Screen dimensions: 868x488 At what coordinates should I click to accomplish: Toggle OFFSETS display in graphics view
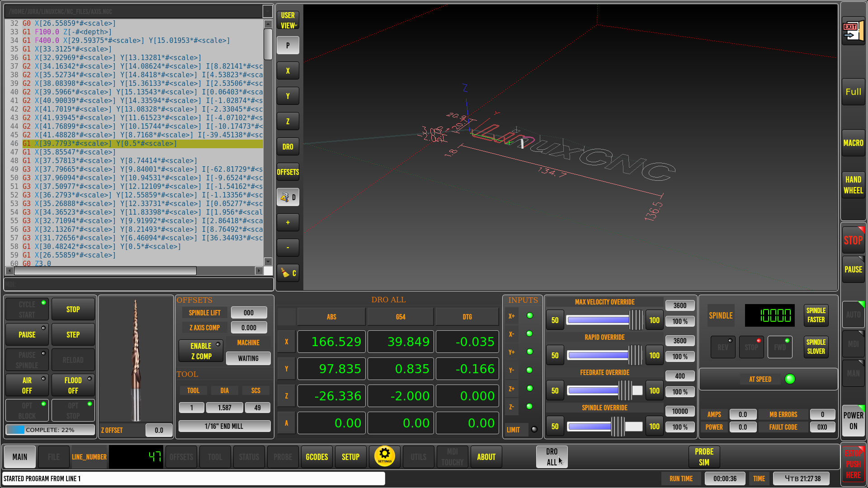click(x=288, y=172)
